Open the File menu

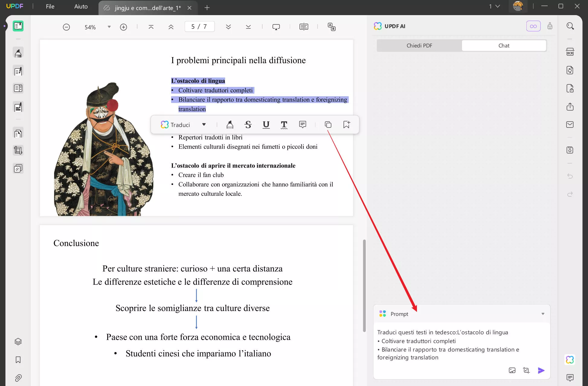point(50,7)
